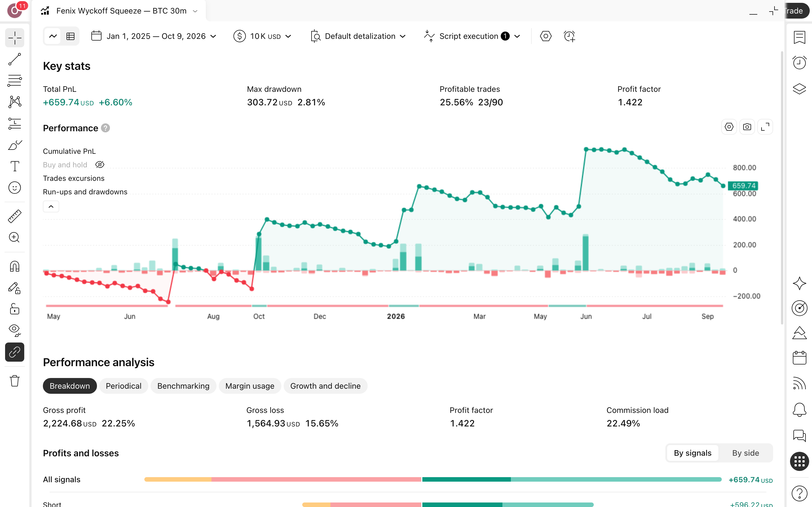This screenshot has width=812, height=507.
Task: Take a snapshot with the camera icon
Action: point(747,127)
